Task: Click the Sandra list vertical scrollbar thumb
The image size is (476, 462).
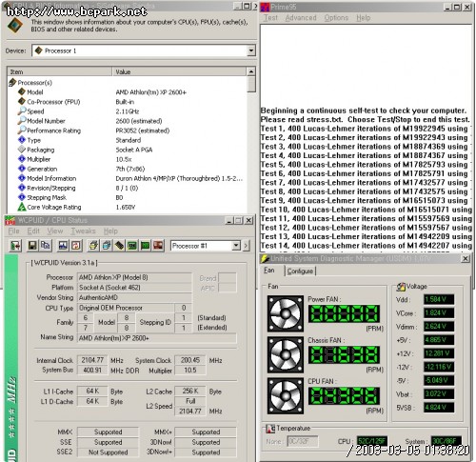Action: [251, 84]
